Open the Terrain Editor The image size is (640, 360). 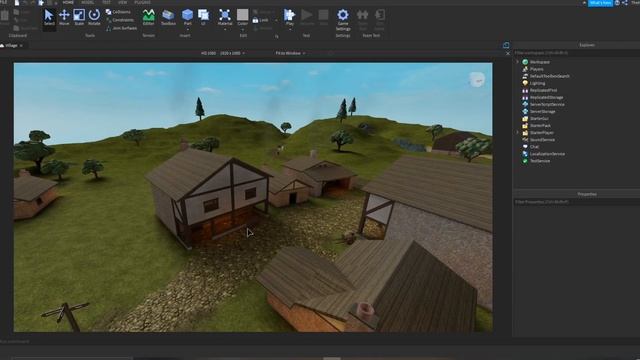[149, 18]
